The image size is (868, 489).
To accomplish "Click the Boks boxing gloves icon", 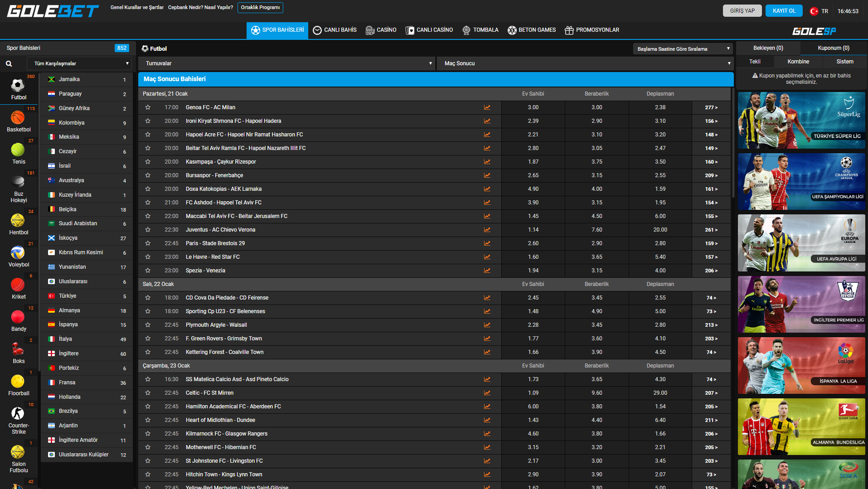I will point(18,349).
